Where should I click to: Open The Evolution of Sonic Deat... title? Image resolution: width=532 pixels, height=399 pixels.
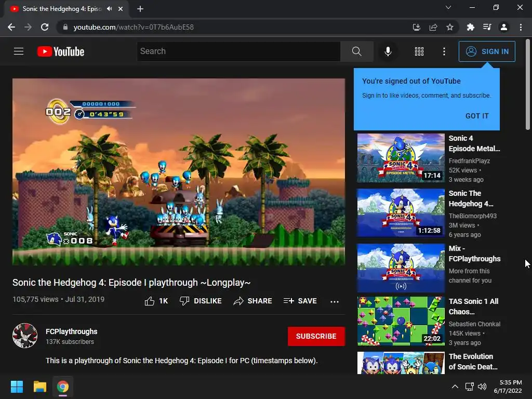pyautogui.click(x=473, y=362)
